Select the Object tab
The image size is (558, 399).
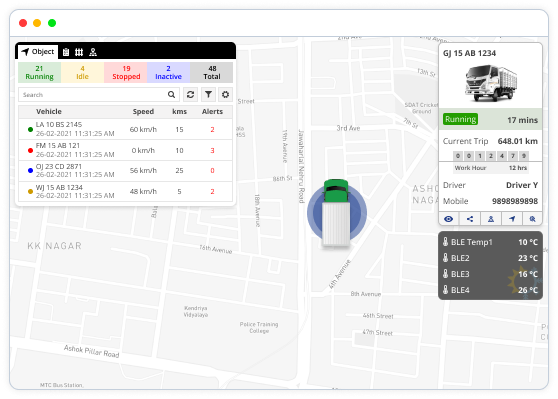tap(38, 52)
